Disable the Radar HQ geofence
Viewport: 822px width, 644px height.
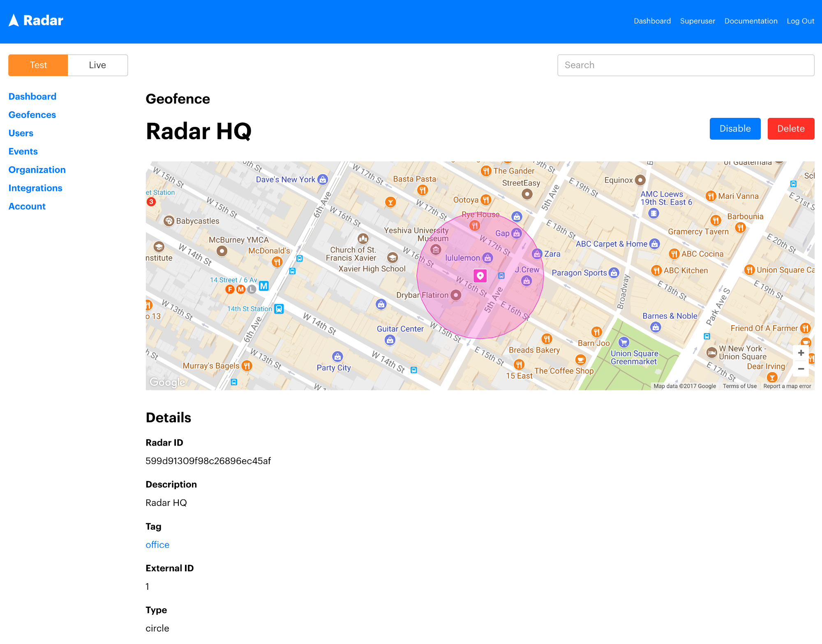point(735,129)
